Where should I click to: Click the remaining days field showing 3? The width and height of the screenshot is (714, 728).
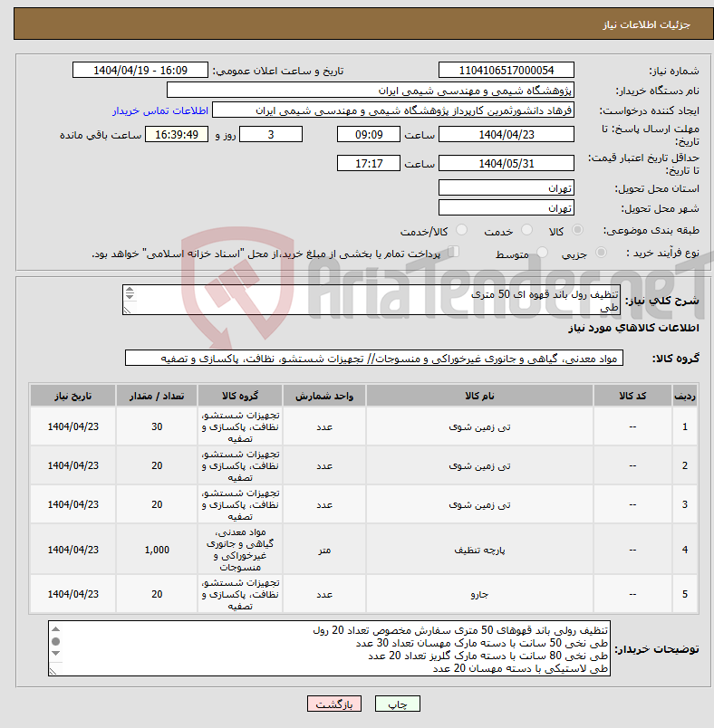click(271, 134)
